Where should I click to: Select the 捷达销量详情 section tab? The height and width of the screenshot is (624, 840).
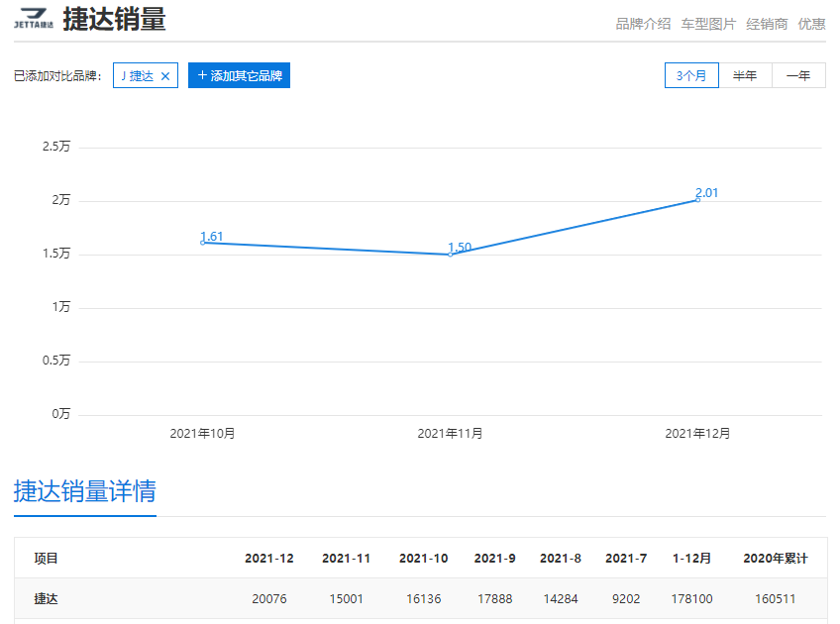tap(84, 491)
